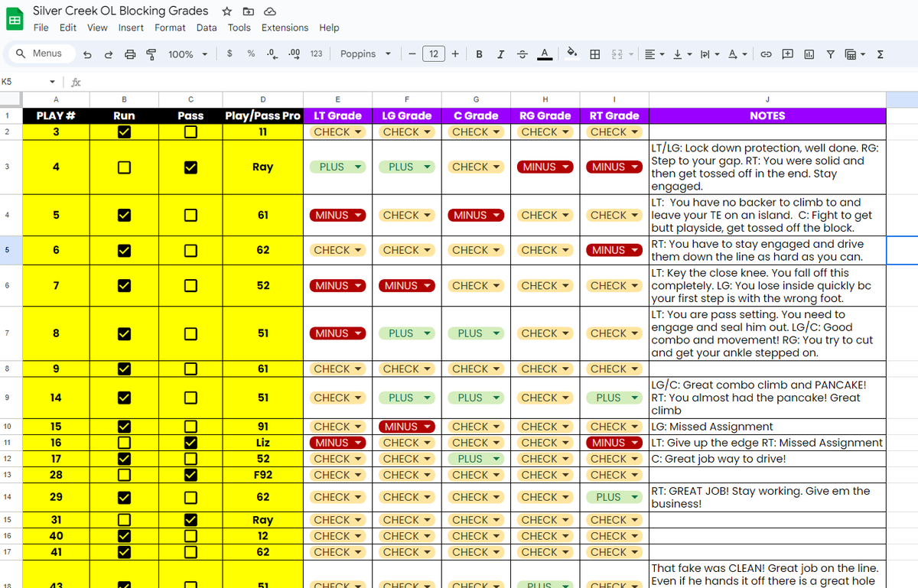Open the Poppins font dropdown

(x=366, y=54)
